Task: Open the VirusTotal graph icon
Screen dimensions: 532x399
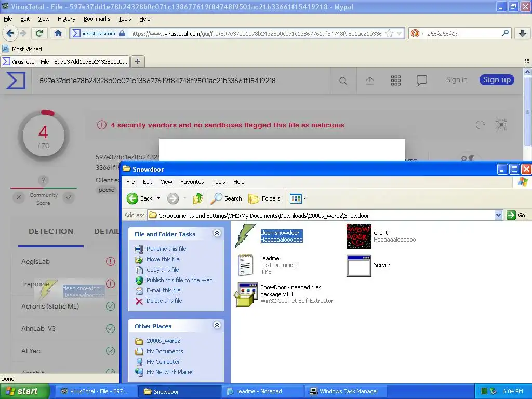Action: click(501, 125)
